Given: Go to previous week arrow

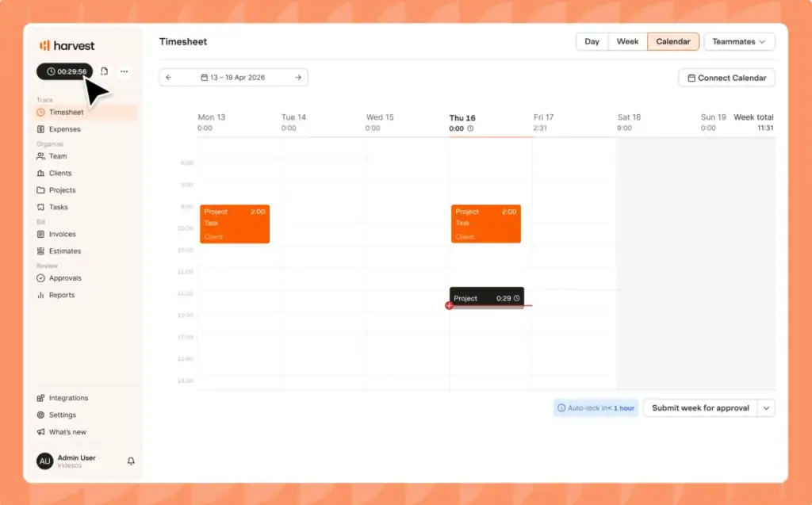Looking at the screenshot, I should pyautogui.click(x=169, y=77).
